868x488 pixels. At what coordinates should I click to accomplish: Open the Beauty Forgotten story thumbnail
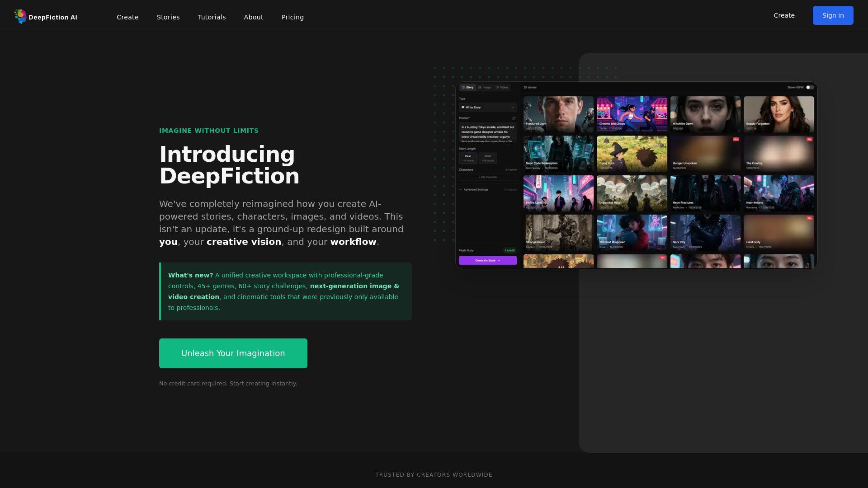(x=779, y=114)
